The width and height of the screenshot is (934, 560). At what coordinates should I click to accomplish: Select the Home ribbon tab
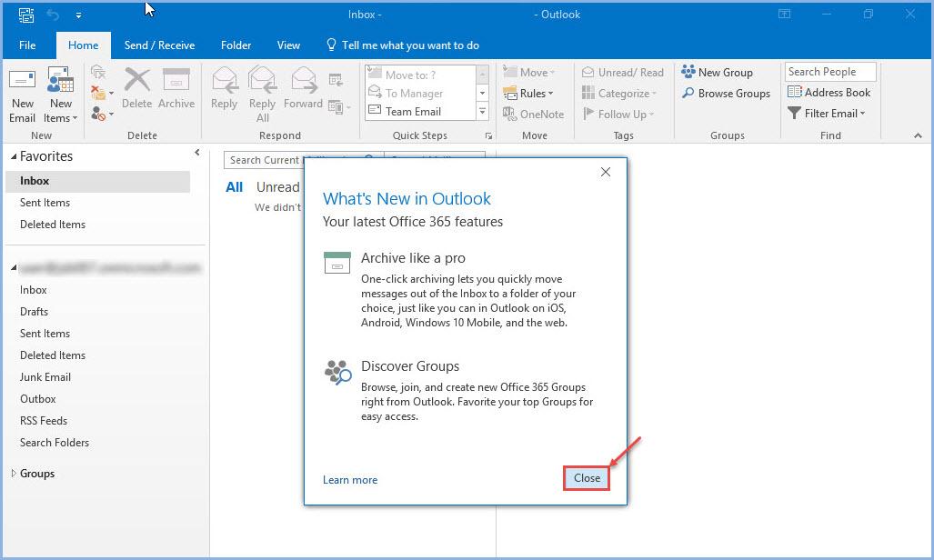pos(84,45)
